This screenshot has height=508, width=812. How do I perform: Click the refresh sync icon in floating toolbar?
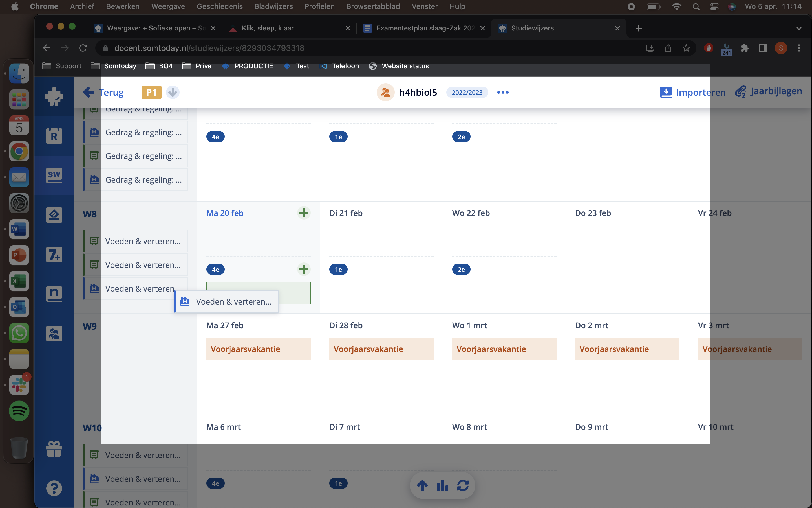click(463, 485)
